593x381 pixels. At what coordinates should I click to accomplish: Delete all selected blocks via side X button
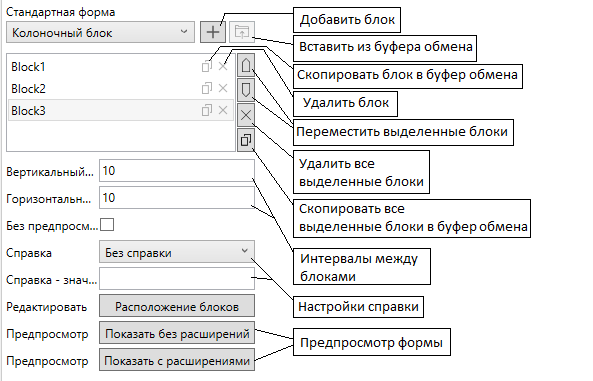pyautogui.click(x=246, y=115)
